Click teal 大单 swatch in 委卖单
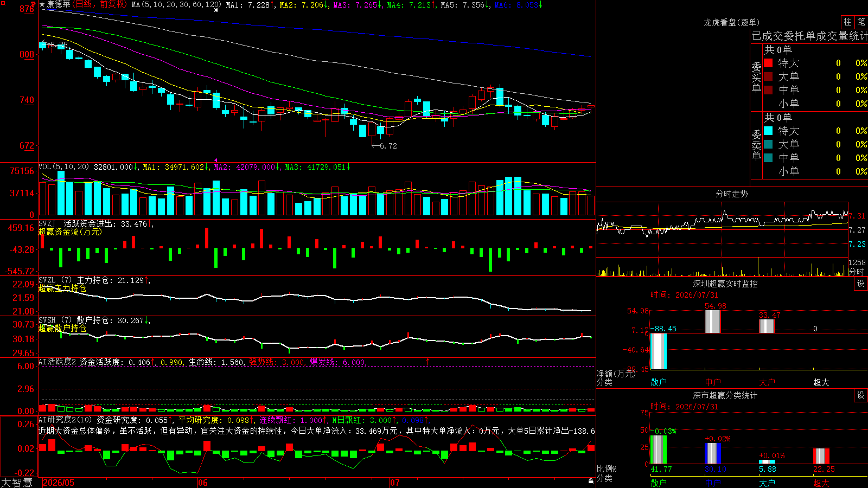Viewport: 868px width, 488px height. [x=768, y=144]
